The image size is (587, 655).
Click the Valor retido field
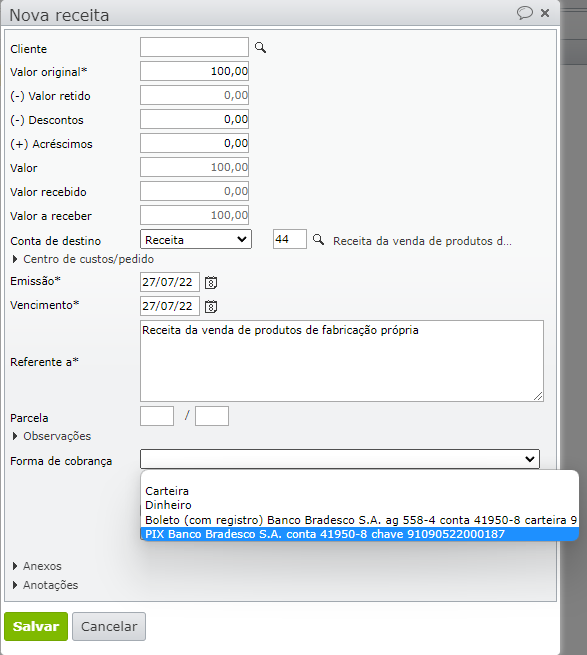[x=194, y=95]
